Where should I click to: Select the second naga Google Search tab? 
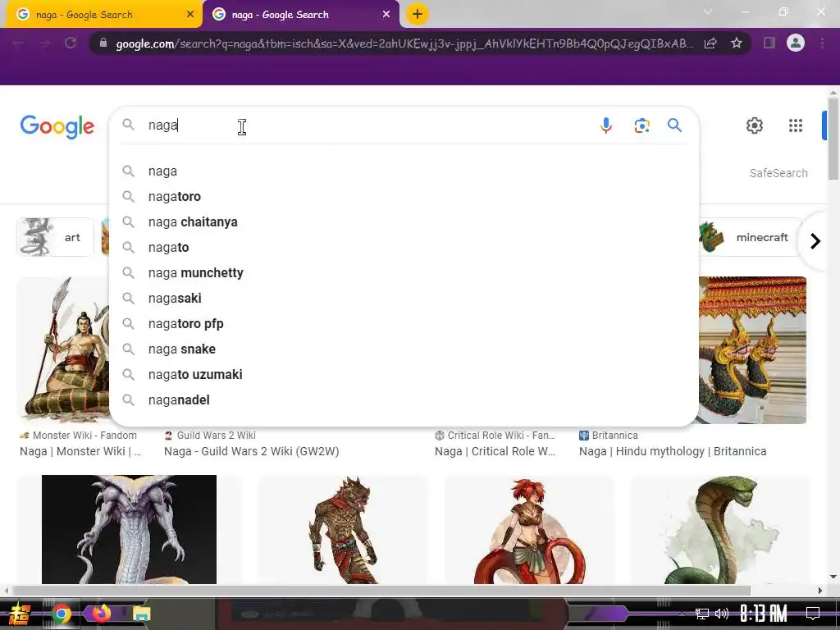[300, 15]
